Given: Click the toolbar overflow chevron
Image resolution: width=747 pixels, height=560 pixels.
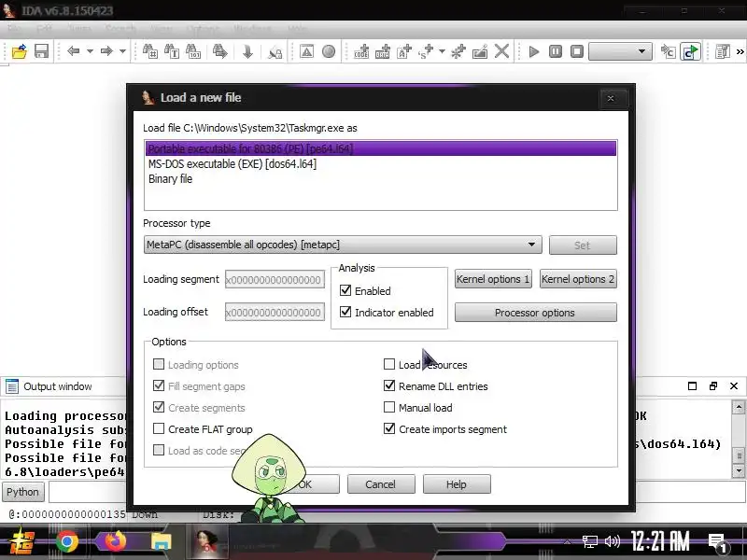Looking at the screenshot, I should pos(740,51).
